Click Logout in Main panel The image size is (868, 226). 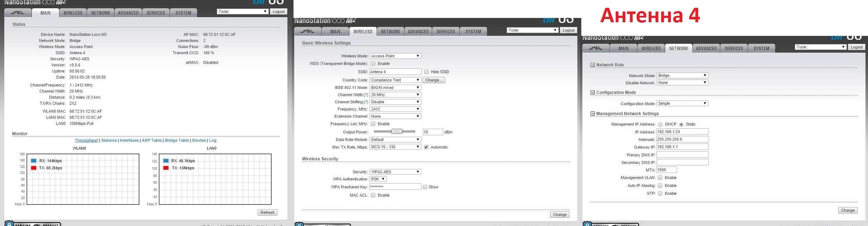278,11
